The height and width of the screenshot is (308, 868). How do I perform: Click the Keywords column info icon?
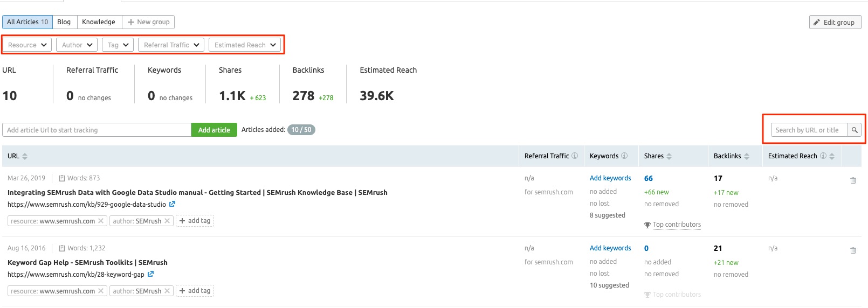click(x=624, y=156)
